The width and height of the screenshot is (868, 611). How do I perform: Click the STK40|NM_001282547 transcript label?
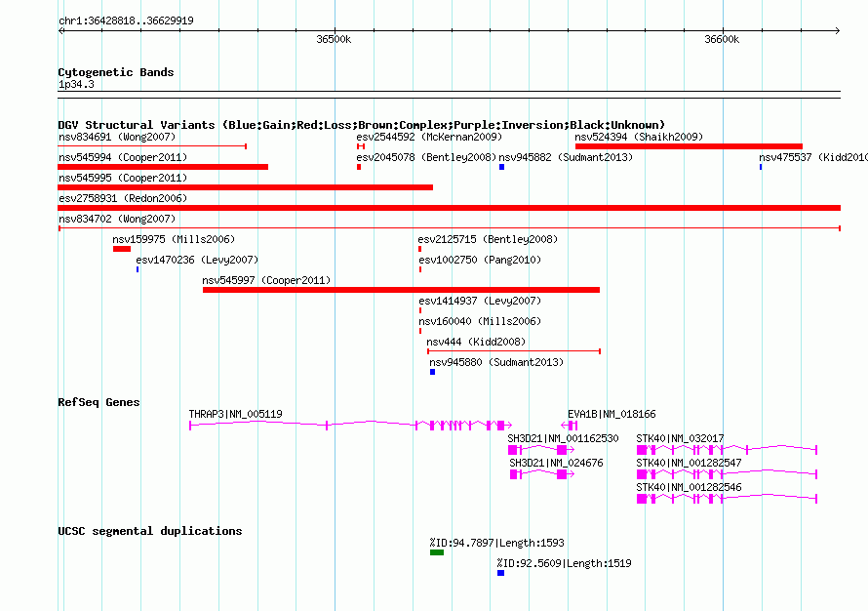689,463
